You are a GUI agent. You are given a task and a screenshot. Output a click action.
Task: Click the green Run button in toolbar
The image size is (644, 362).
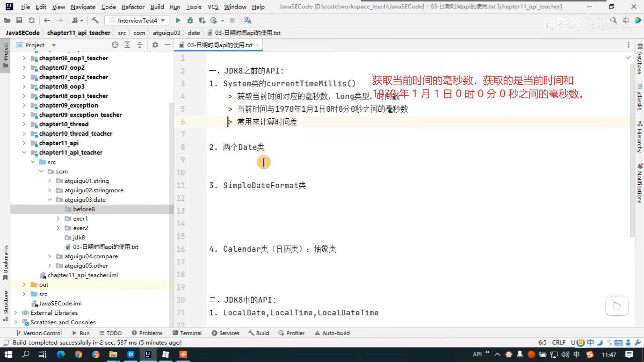[x=178, y=20]
